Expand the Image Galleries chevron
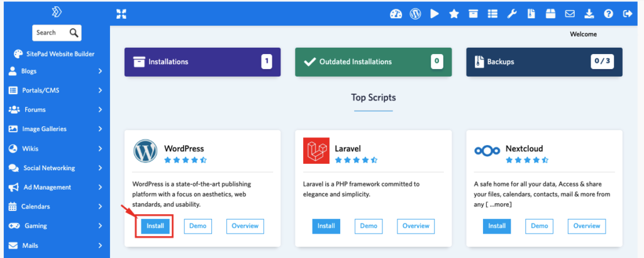 point(100,129)
